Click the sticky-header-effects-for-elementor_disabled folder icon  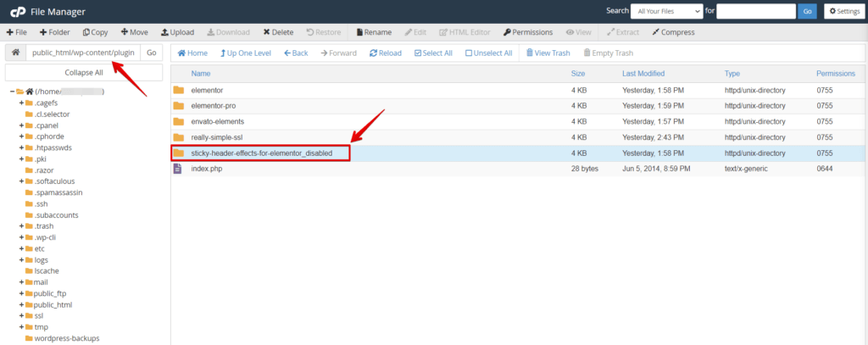click(x=178, y=153)
